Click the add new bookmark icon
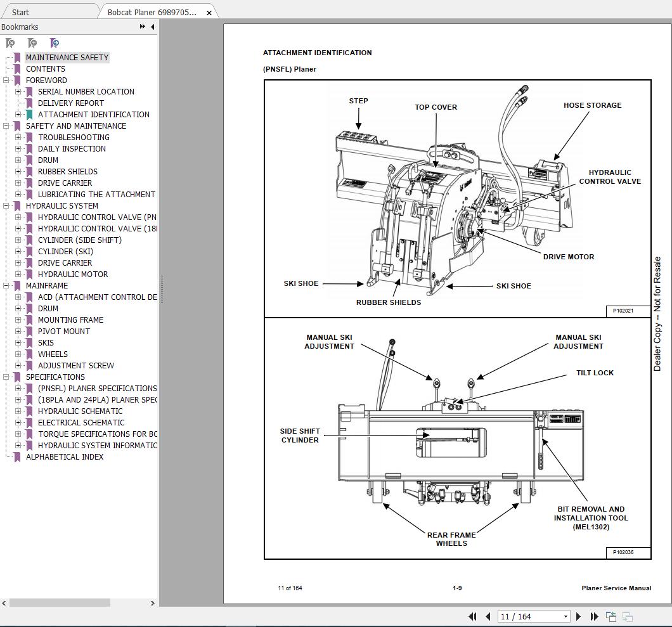Viewport: 672px width, 627px height. [32, 43]
